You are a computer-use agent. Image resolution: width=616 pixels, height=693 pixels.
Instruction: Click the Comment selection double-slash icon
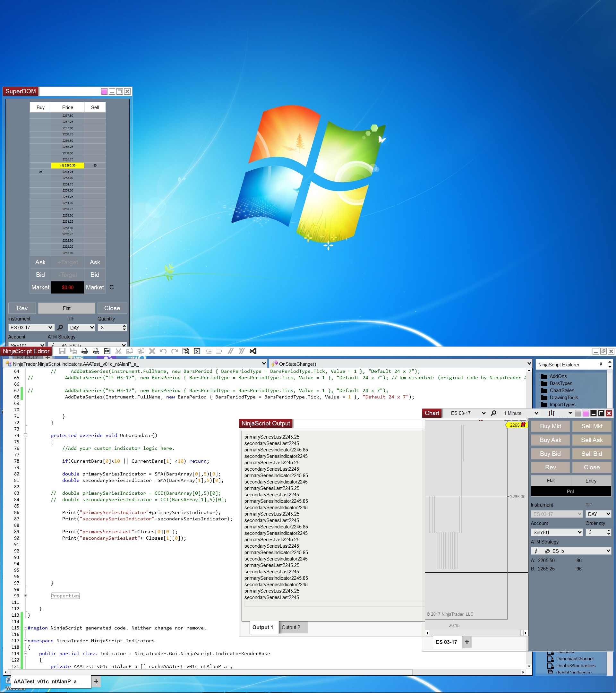pyautogui.click(x=231, y=351)
